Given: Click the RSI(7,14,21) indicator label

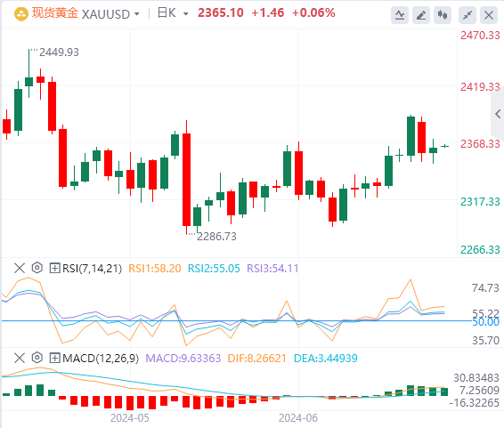Looking at the screenshot, I should pos(93,268).
